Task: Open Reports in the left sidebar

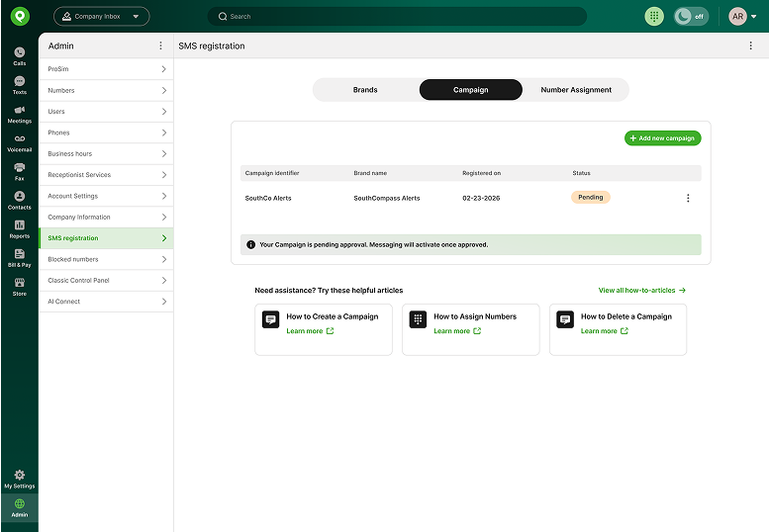Action: [x=19, y=228]
